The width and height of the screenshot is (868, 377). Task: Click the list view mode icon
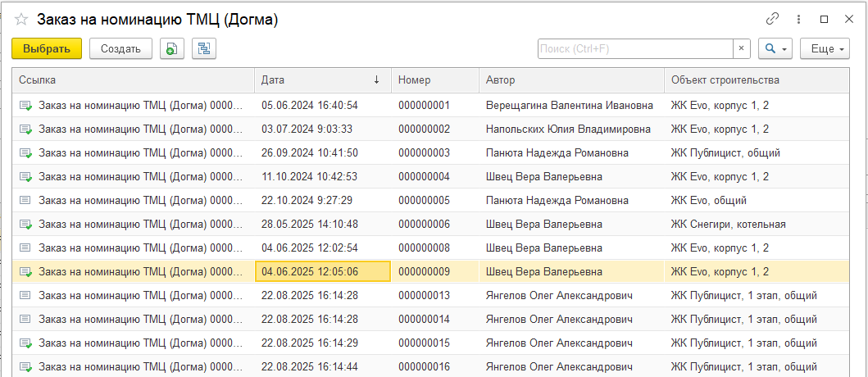coord(203,49)
